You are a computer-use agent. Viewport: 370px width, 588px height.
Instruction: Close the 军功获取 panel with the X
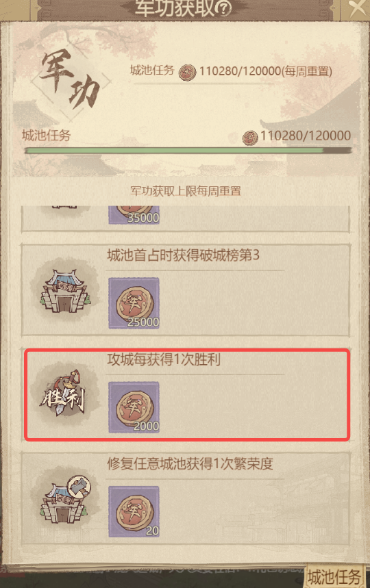point(357,8)
